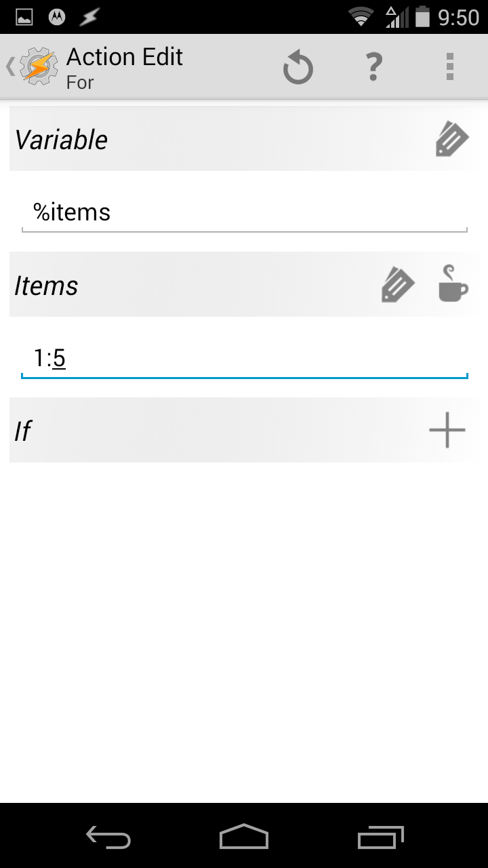This screenshot has width=488, height=868.
Task: Click the circular revert arrow icon
Action: (x=298, y=68)
